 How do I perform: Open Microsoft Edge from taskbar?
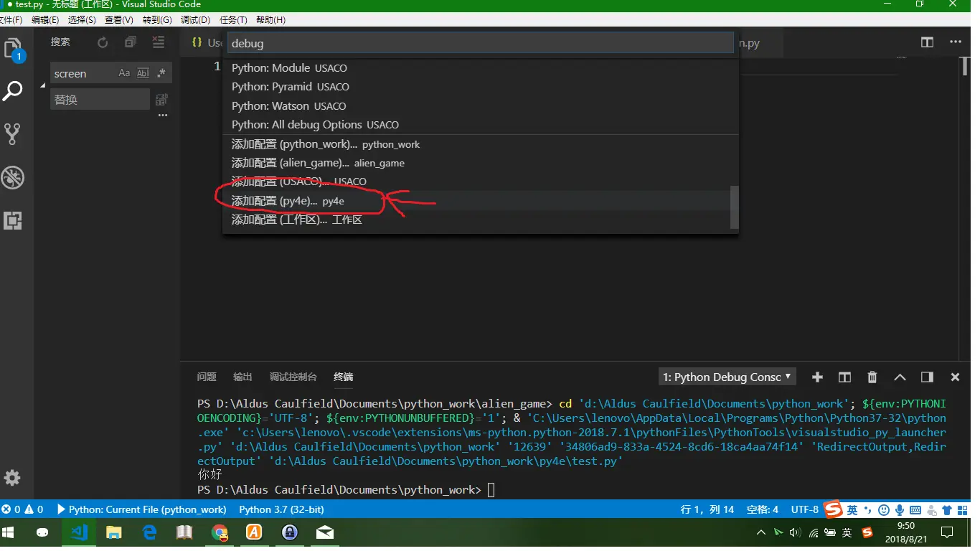click(149, 532)
